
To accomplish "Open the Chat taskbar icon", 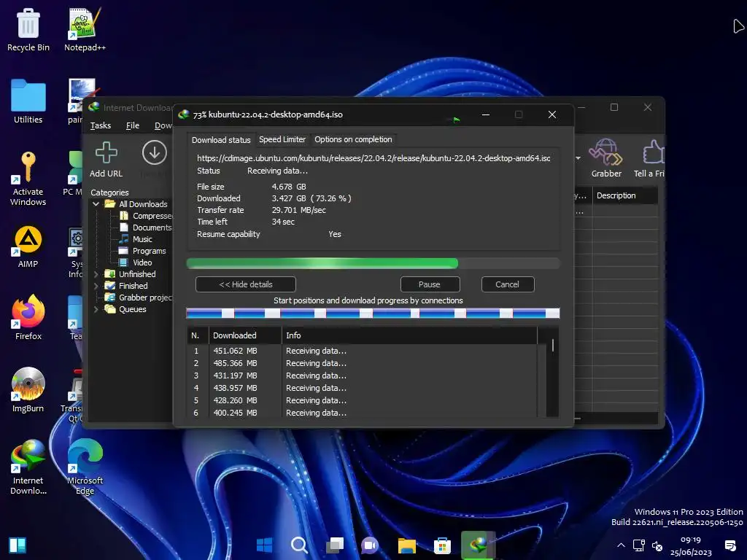I will (370, 545).
